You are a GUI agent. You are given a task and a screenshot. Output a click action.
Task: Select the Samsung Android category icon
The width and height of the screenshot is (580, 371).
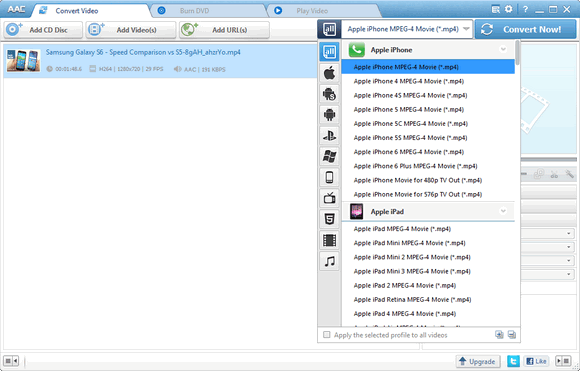click(329, 94)
